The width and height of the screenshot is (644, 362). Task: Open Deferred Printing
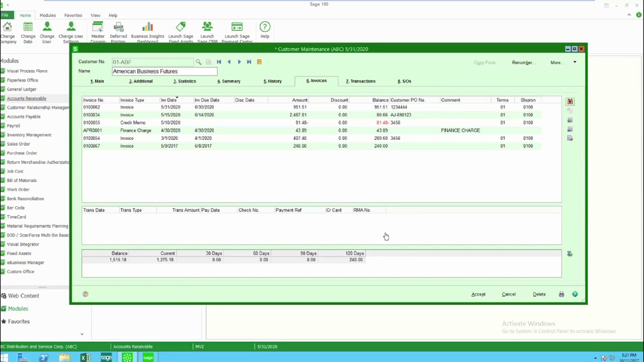pos(119,32)
